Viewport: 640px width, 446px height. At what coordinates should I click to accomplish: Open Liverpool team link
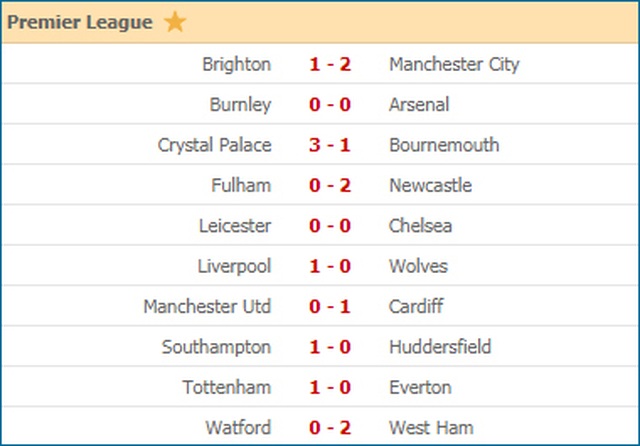click(235, 266)
